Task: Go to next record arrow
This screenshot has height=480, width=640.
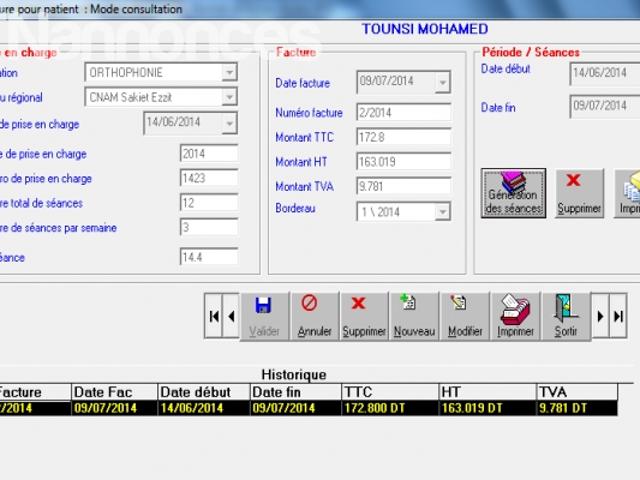Action: [x=600, y=316]
